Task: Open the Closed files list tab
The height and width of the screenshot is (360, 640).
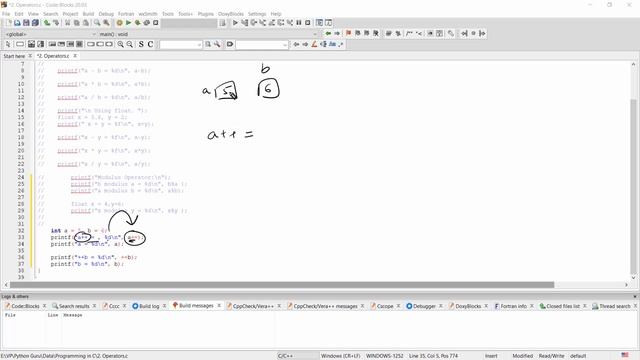Action: click(x=563, y=306)
